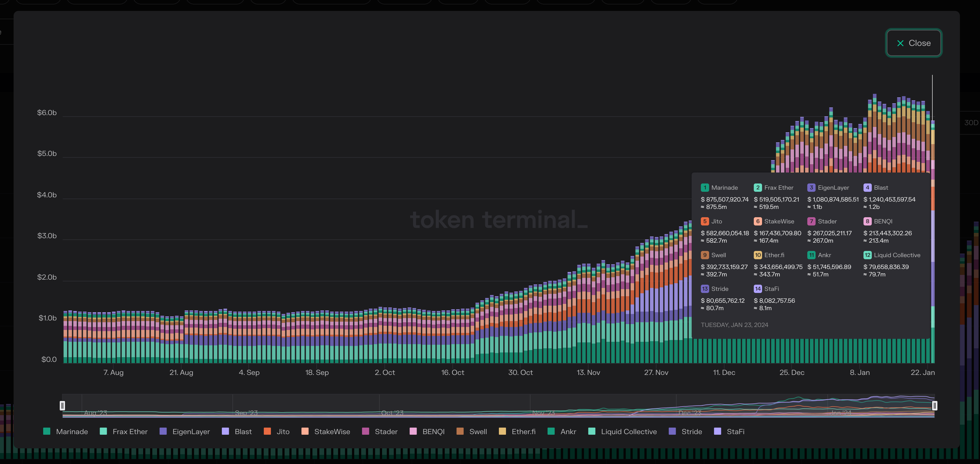This screenshot has width=980, height=464.
Task: Toggle Jito series visibility
Action: click(282, 431)
